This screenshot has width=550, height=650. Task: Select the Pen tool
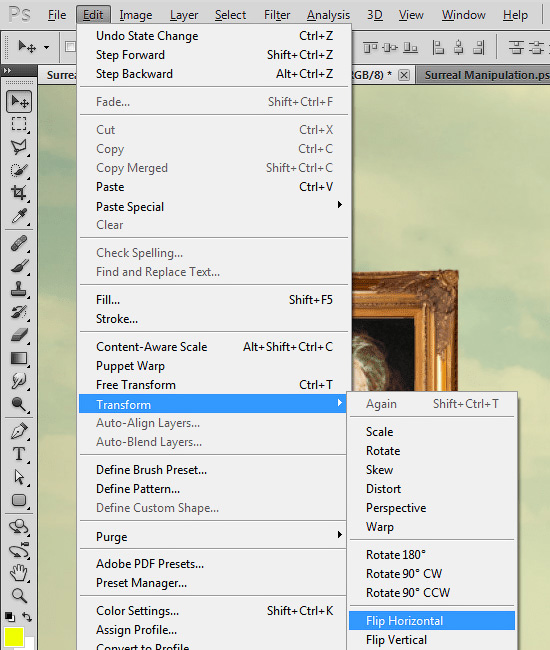tap(19, 432)
